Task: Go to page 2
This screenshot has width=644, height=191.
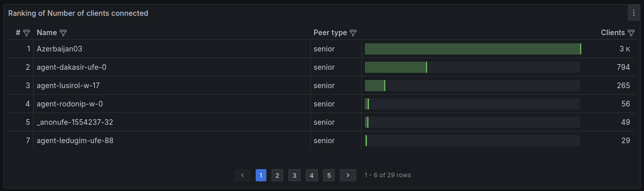Action: [x=277, y=175]
